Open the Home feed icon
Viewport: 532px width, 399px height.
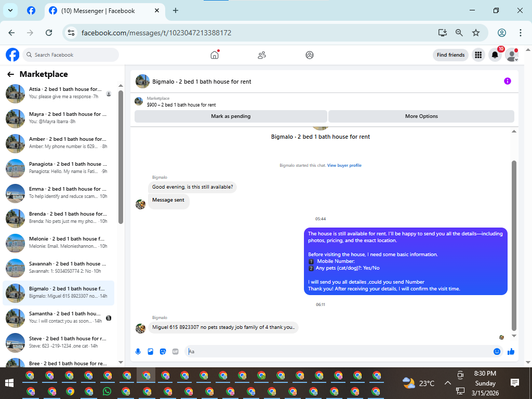(x=215, y=55)
